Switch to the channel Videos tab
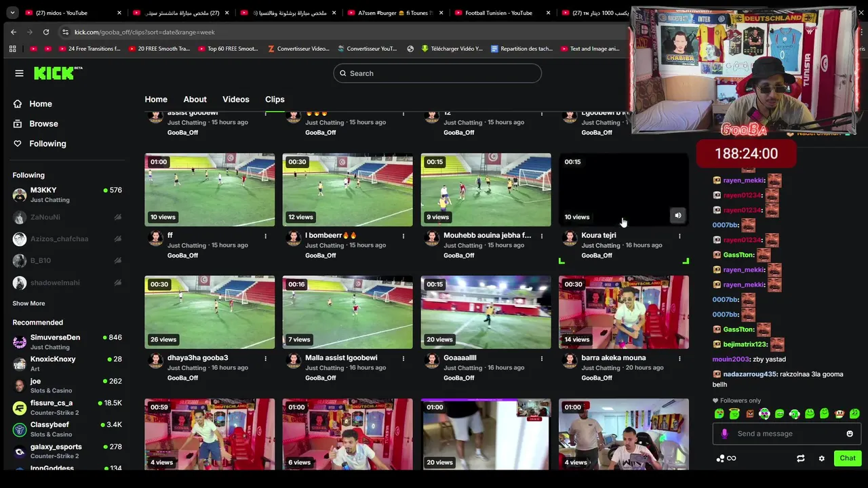868x488 pixels. tap(236, 99)
